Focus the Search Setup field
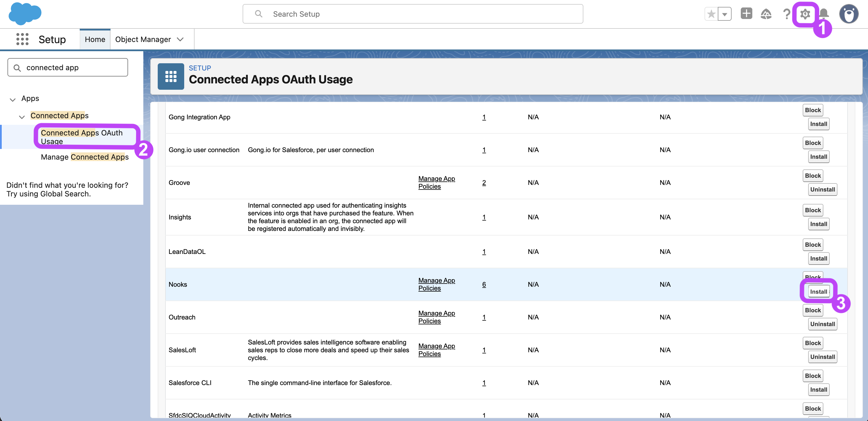The height and width of the screenshot is (421, 868). tap(413, 14)
